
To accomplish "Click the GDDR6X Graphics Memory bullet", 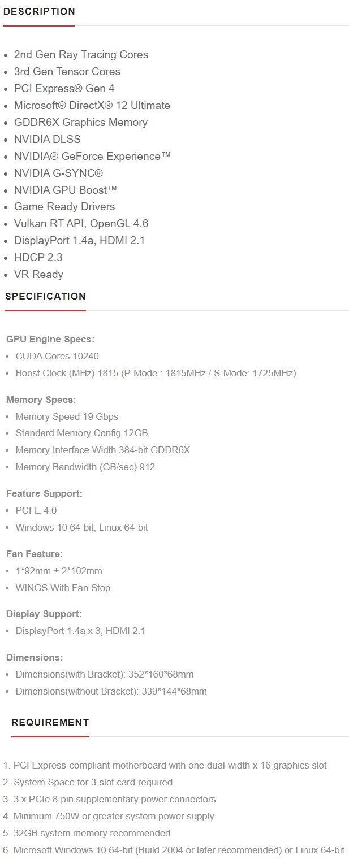I will 81,122.
